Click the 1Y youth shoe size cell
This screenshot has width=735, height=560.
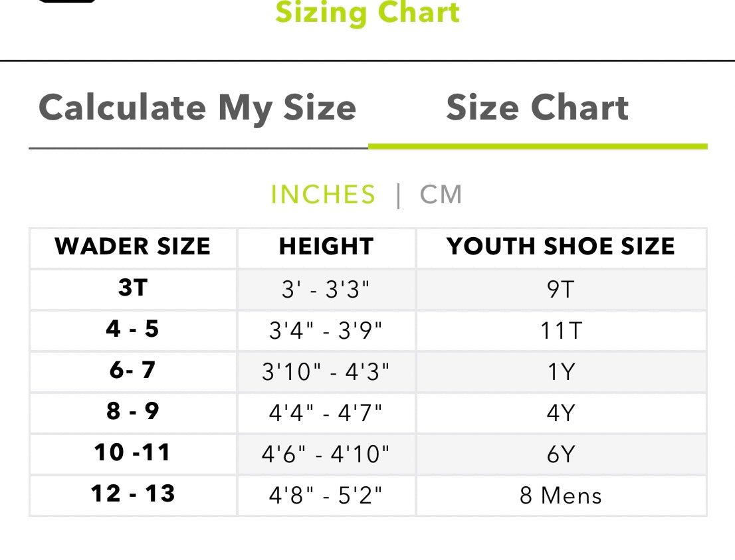pos(562,371)
